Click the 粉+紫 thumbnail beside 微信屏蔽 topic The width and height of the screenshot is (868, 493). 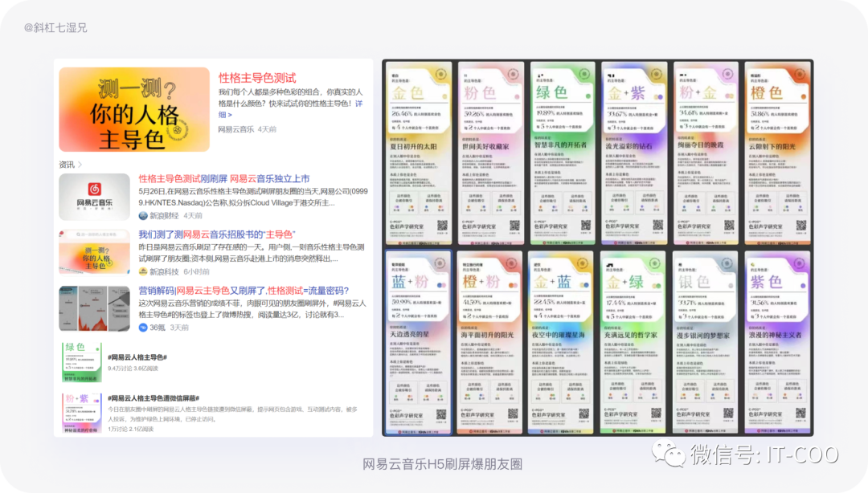[x=82, y=413]
